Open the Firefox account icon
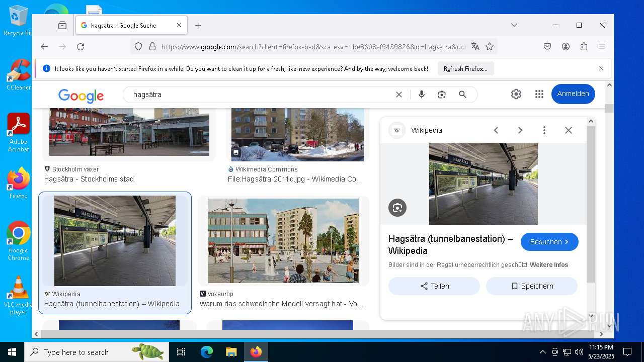This screenshot has height=362, width=644. click(x=566, y=46)
